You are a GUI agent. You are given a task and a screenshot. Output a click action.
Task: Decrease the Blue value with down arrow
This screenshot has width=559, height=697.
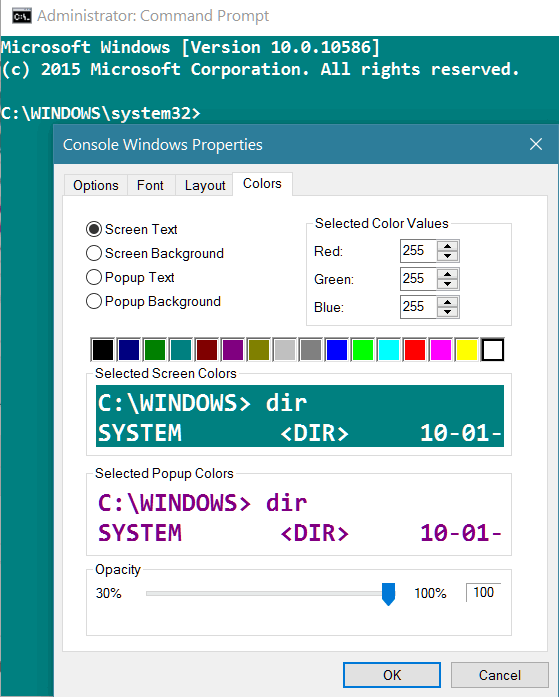pos(447,312)
